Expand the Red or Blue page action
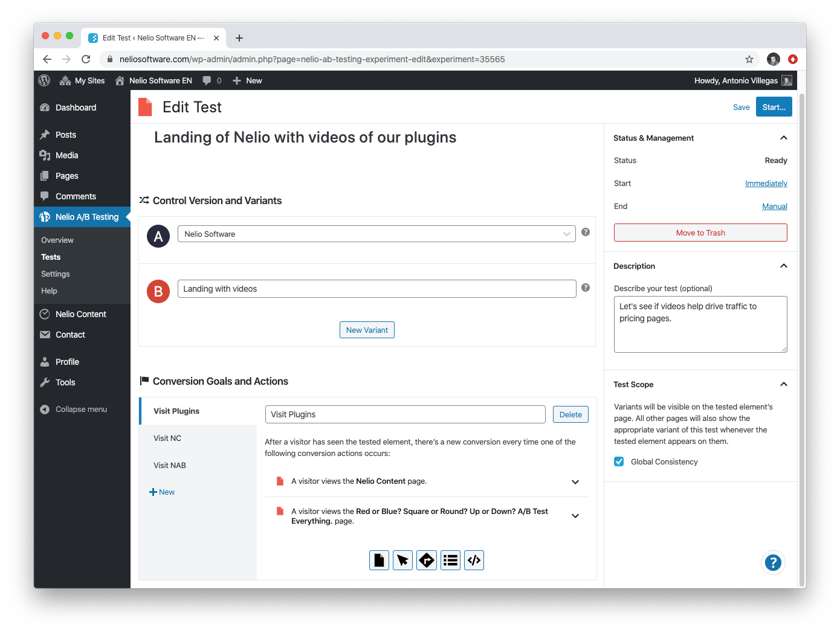840x633 pixels. 575,516
